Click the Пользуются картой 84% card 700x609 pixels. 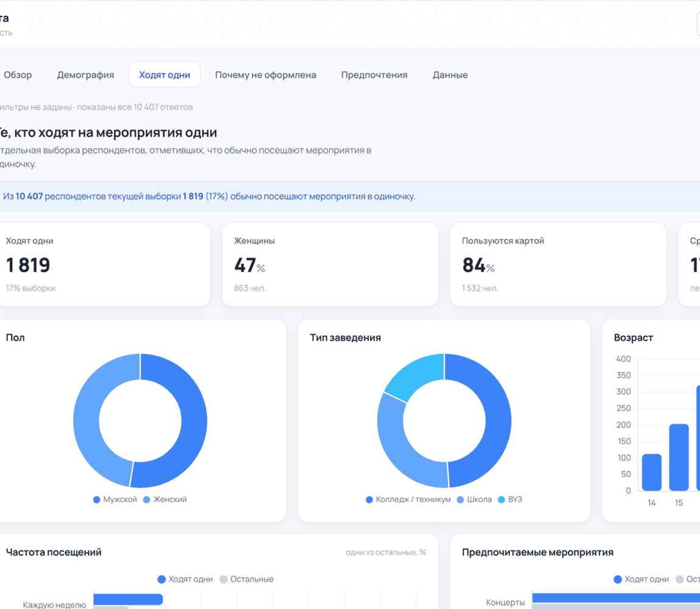click(558, 264)
